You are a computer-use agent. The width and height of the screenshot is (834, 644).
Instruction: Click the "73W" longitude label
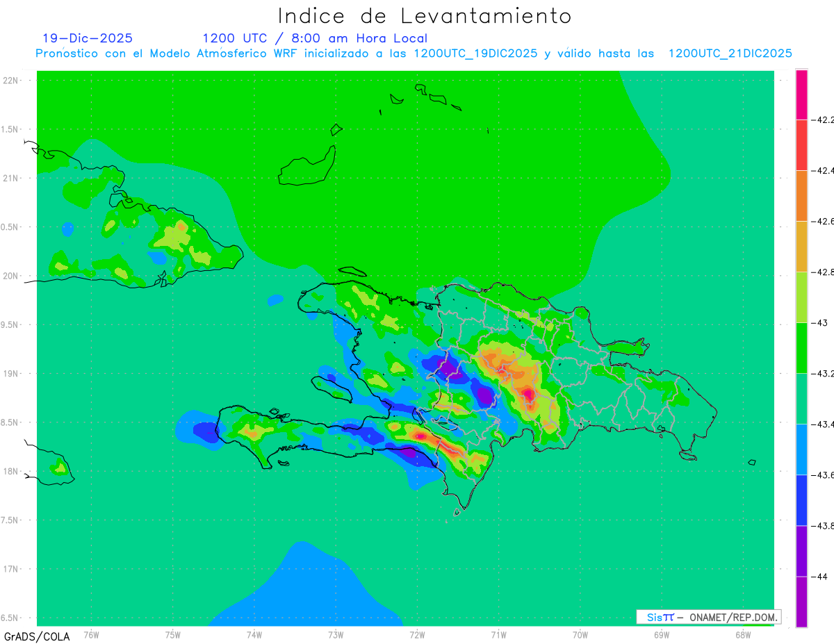pyautogui.click(x=336, y=634)
